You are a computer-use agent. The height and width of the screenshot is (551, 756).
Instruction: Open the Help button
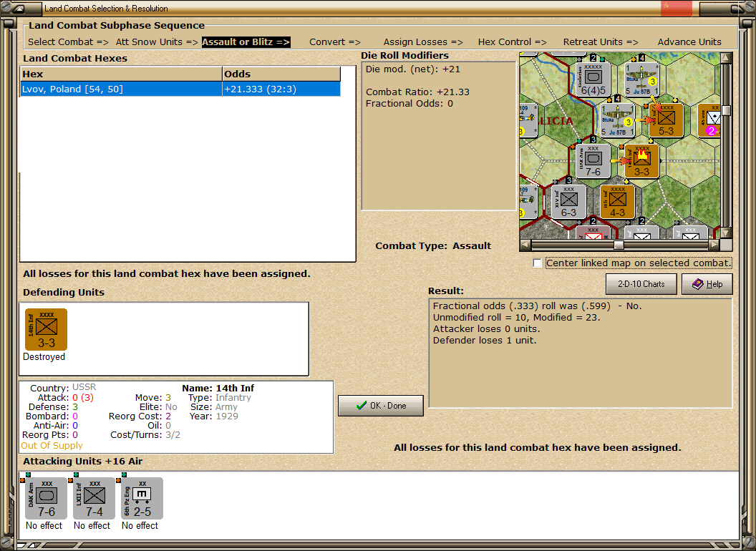pyautogui.click(x=707, y=284)
